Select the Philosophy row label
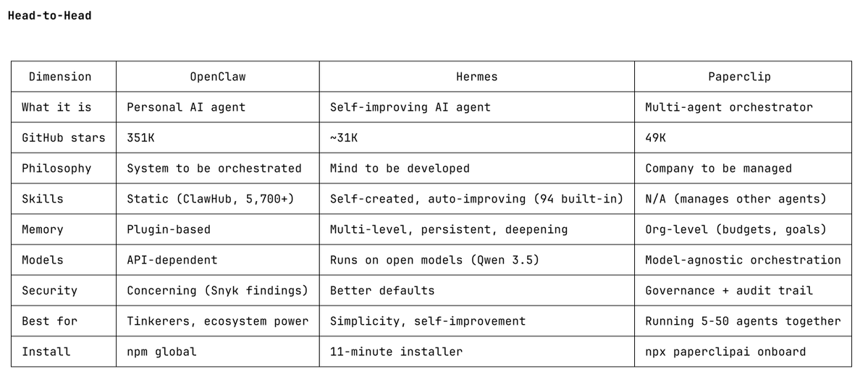Screen dimensions: 868x382 [56, 169]
